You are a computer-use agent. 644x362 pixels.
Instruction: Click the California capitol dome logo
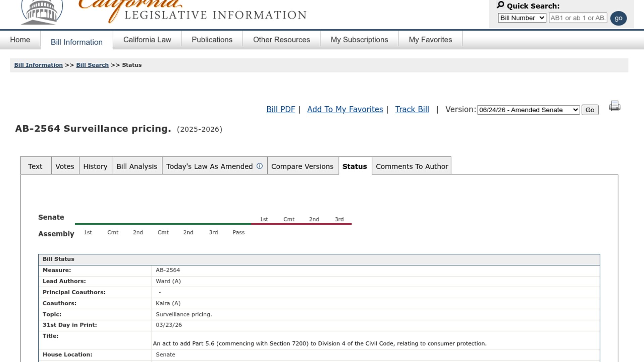point(42,12)
